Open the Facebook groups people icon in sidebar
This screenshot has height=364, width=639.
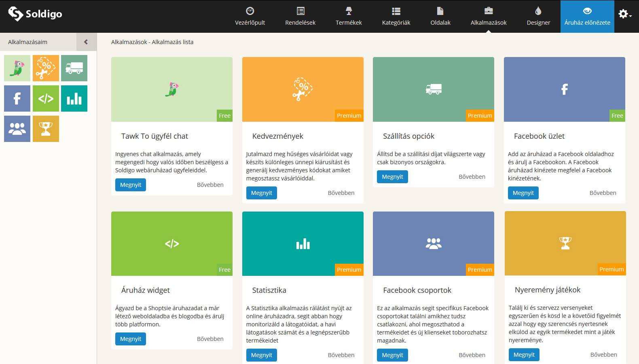click(x=17, y=129)
